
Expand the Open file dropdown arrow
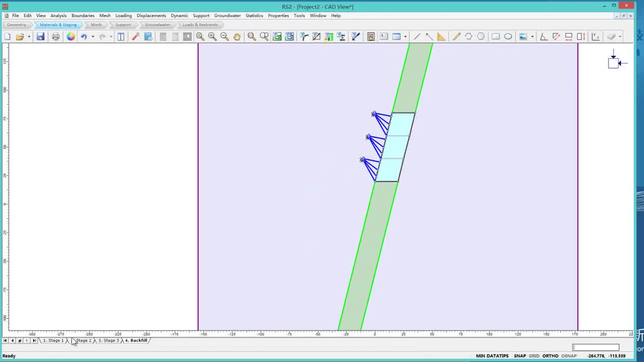coord(28,36)
